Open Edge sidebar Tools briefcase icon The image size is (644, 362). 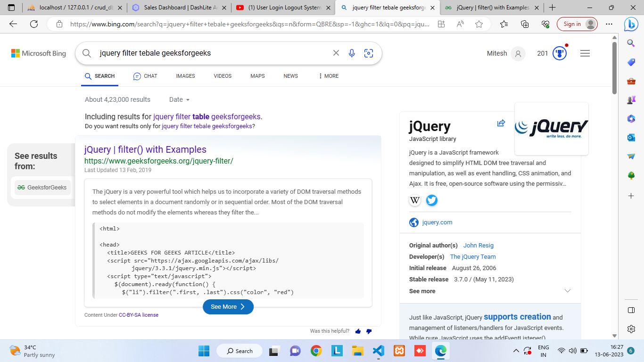[x=631, y=81]
